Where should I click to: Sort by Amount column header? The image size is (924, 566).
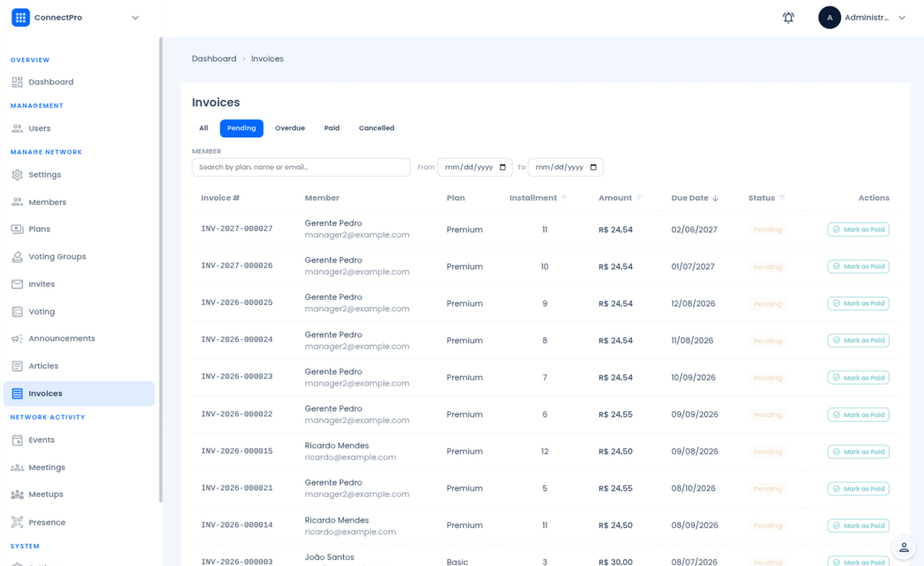(620, 198)
